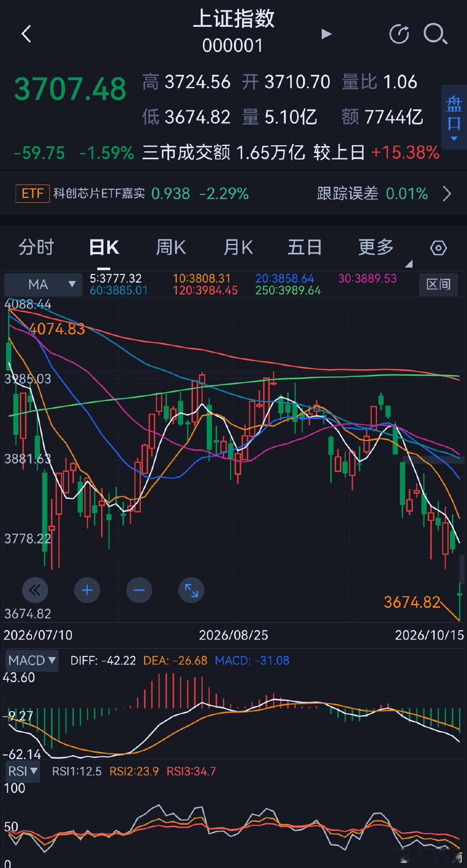Image resolution: width=467 pixels, height=868 pixels.
Task: Tap the 三市成交额 1.65万亿 text
Action: [x=224, y=153]
